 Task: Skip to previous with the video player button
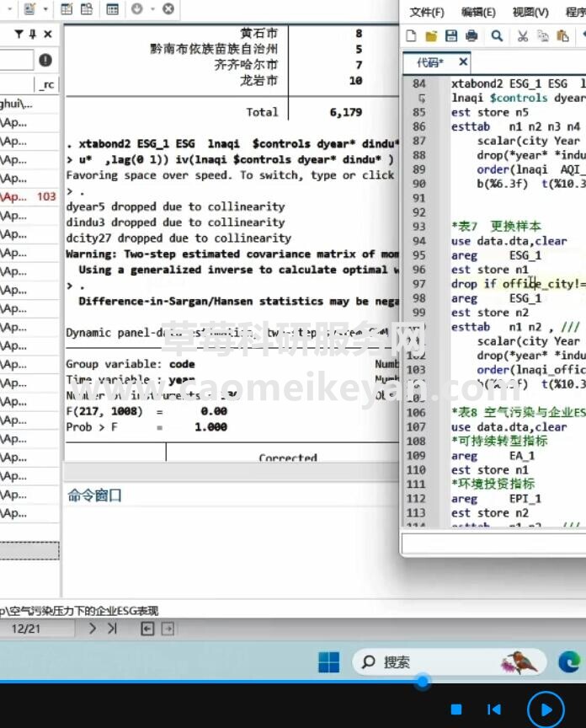(x=494, y=709)
